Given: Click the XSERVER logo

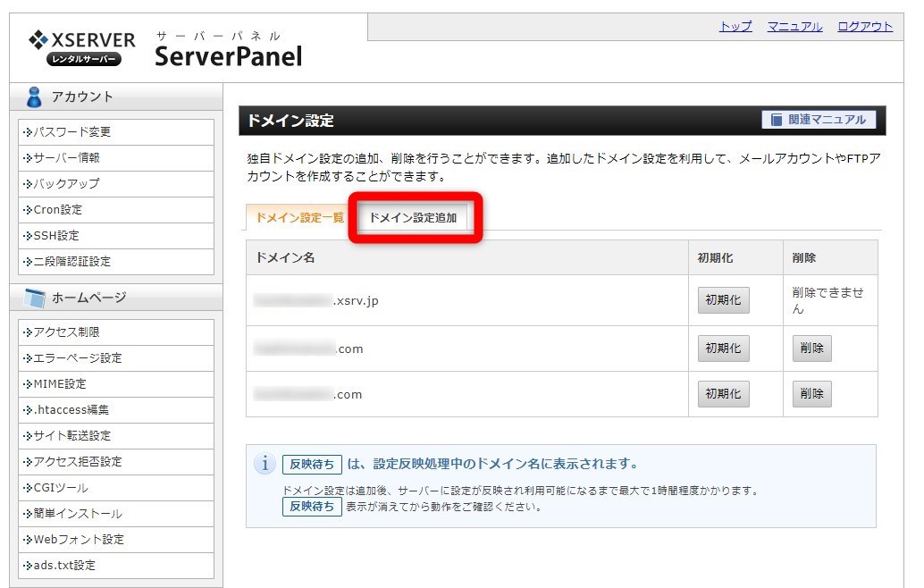Looking at the screenshot, I should coord(82,48).
